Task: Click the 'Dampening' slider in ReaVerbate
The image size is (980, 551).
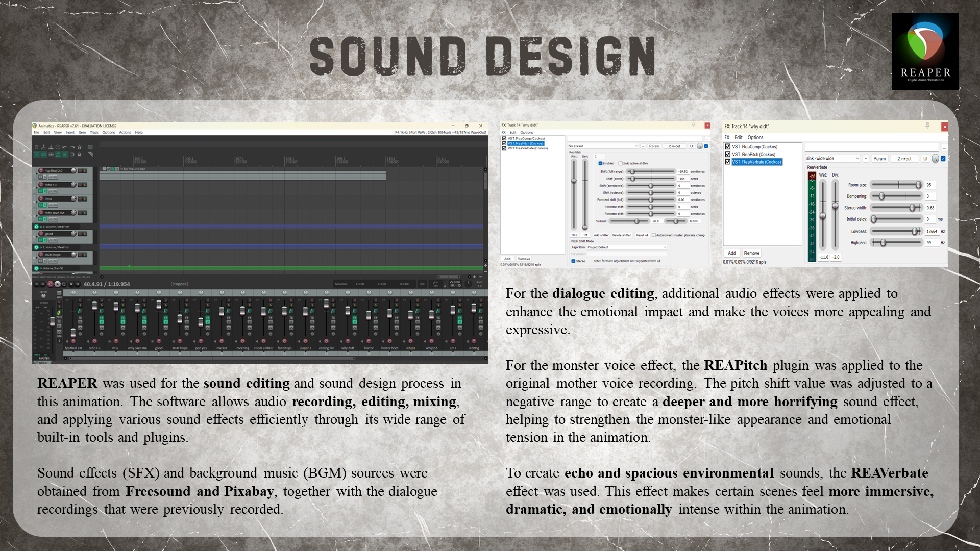Action: tap(897, 196)
